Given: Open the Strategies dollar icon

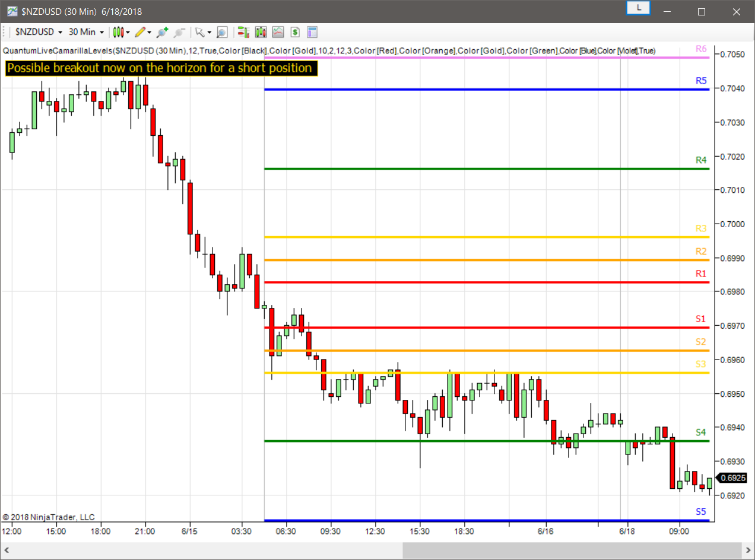Looking at the screenshot, I should pyautogui.click(x=295, y=32).
